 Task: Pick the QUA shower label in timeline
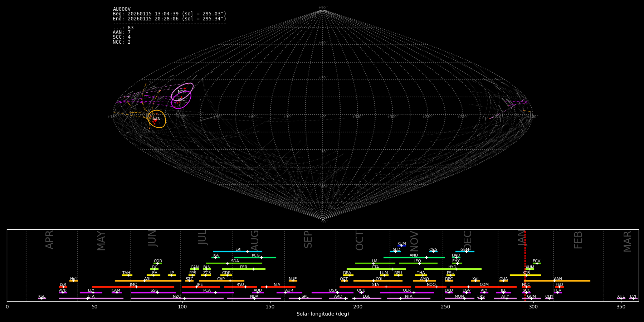click(x=503, y=279)
